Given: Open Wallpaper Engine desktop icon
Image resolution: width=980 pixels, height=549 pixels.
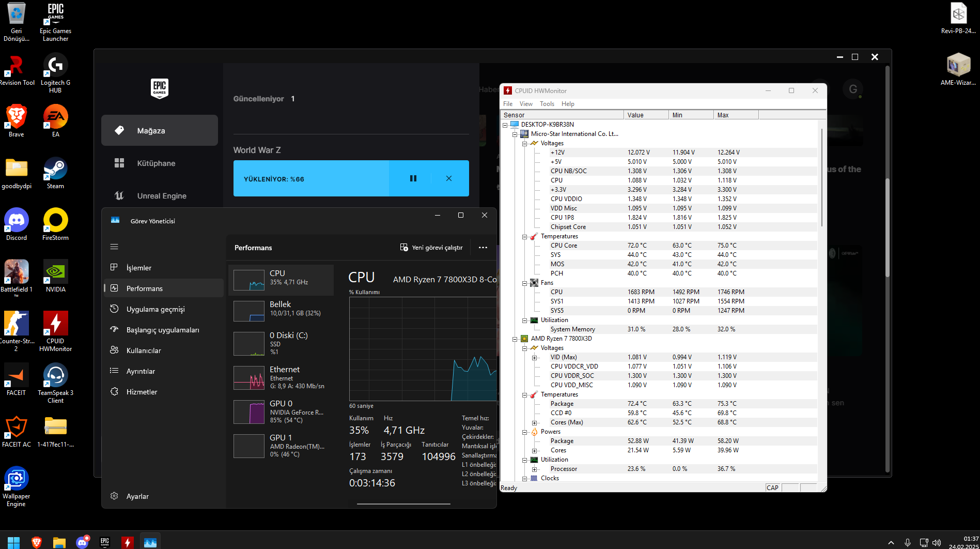Looking at the screenshot, I should point(16,486).
